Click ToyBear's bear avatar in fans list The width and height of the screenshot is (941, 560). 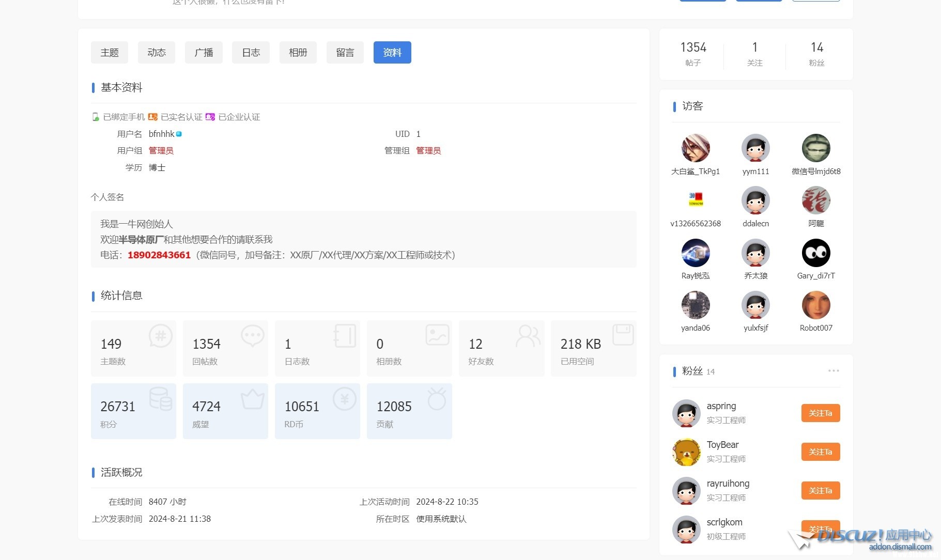tap(686, 452)
